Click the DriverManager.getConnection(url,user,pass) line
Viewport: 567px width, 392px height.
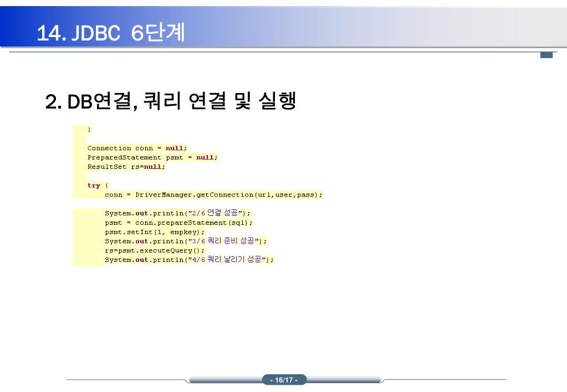pyautogui.click(x=213, y=195)
